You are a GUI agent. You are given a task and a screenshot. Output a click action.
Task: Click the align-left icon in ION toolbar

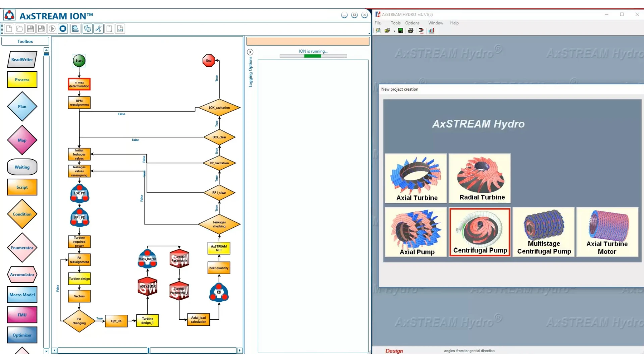[75, 29]
